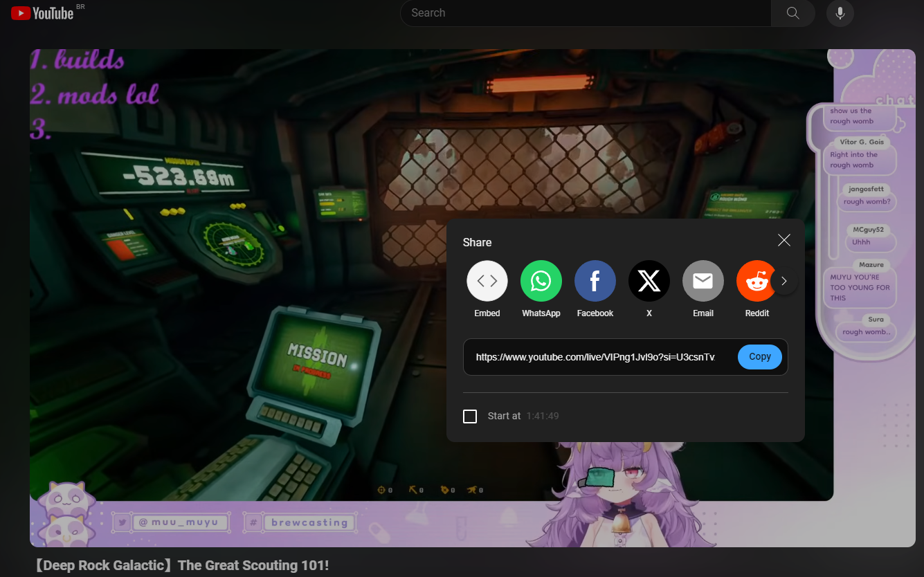Go to YouTube home via logo

tap(43, 13)
